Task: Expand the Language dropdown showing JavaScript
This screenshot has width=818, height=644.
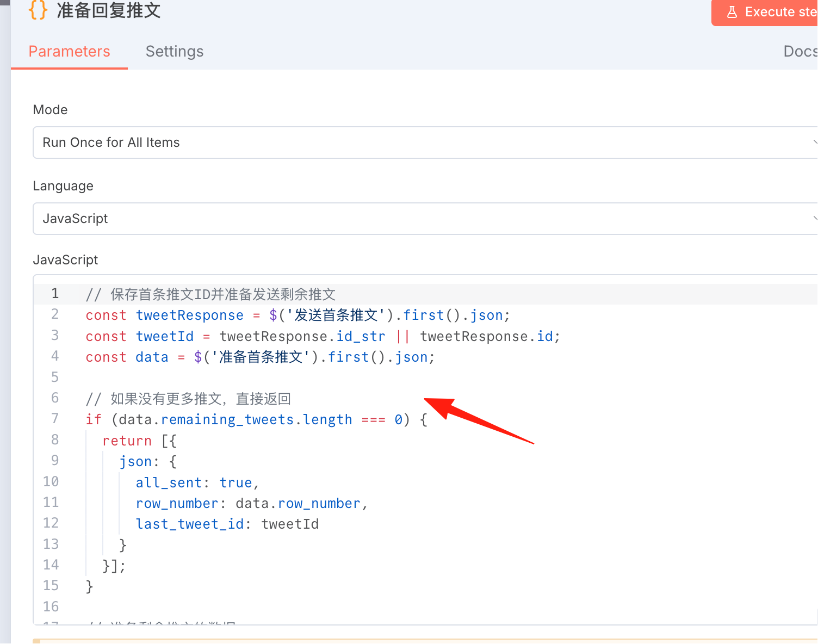Action: pos(425,219)
